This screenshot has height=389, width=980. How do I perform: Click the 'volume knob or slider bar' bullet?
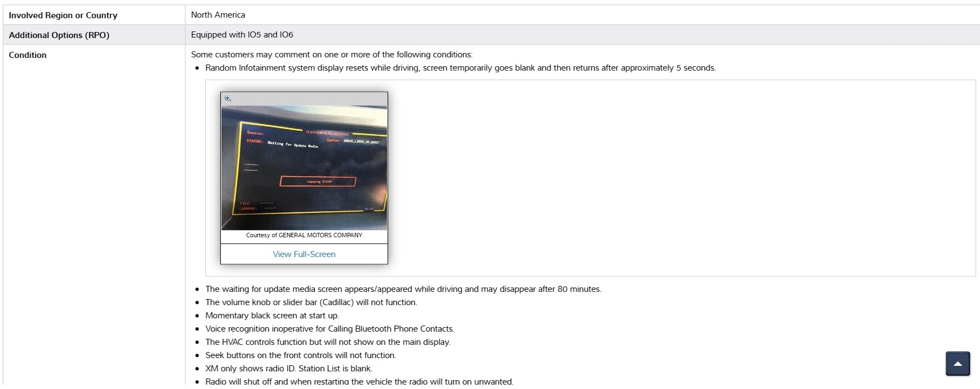(311, 302)
